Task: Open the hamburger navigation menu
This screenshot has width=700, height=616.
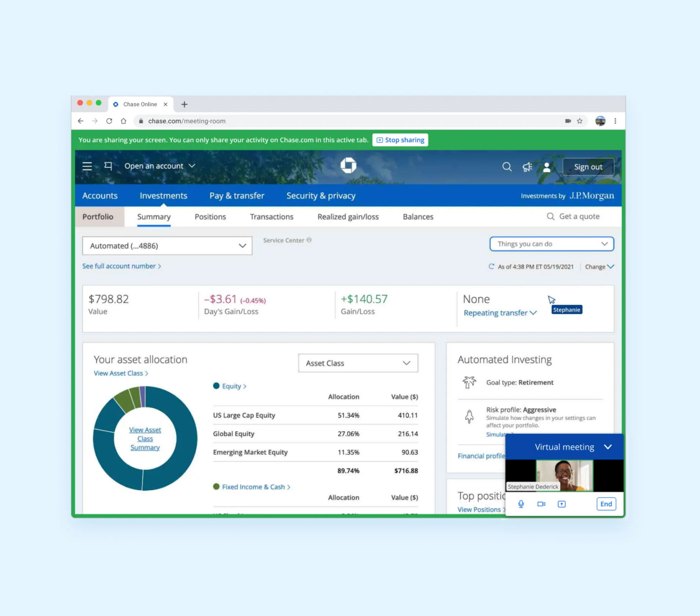Action: (87, 166)
